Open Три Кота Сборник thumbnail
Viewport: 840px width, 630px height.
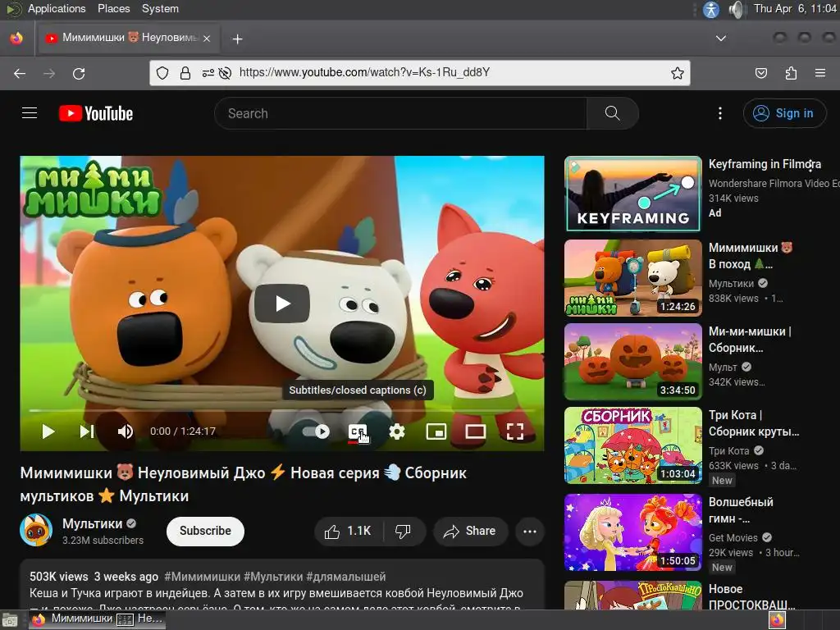click(632, 445)
